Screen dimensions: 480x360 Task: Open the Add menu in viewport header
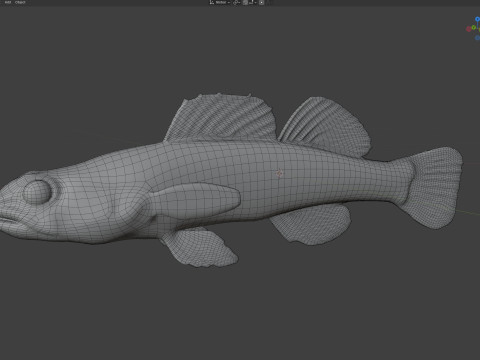click(x=8, y=2)
